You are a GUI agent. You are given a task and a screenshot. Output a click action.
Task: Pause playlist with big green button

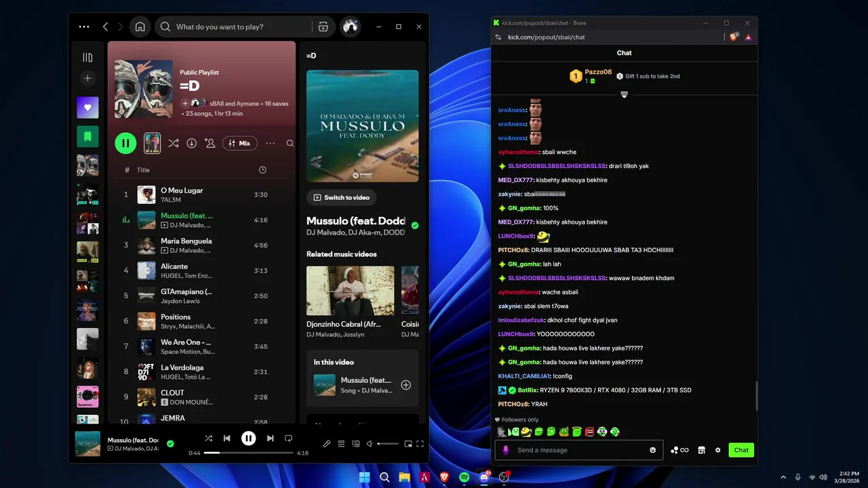point(125,143)
